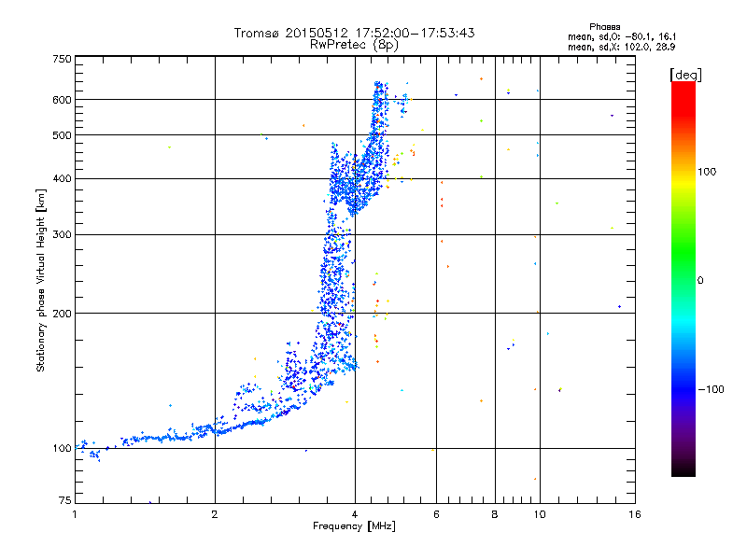Screen dimensions: 747x560
Task: Click the plot title 'Tromsø 20150512 17:52:00-17:53:43'
Action: 354,33
